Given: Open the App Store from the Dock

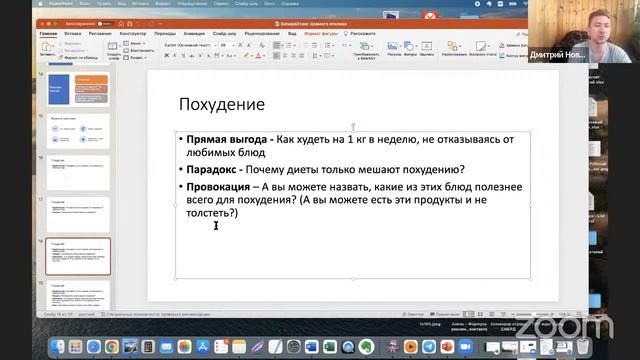Looking at the screenshot, I should (202, 347).
